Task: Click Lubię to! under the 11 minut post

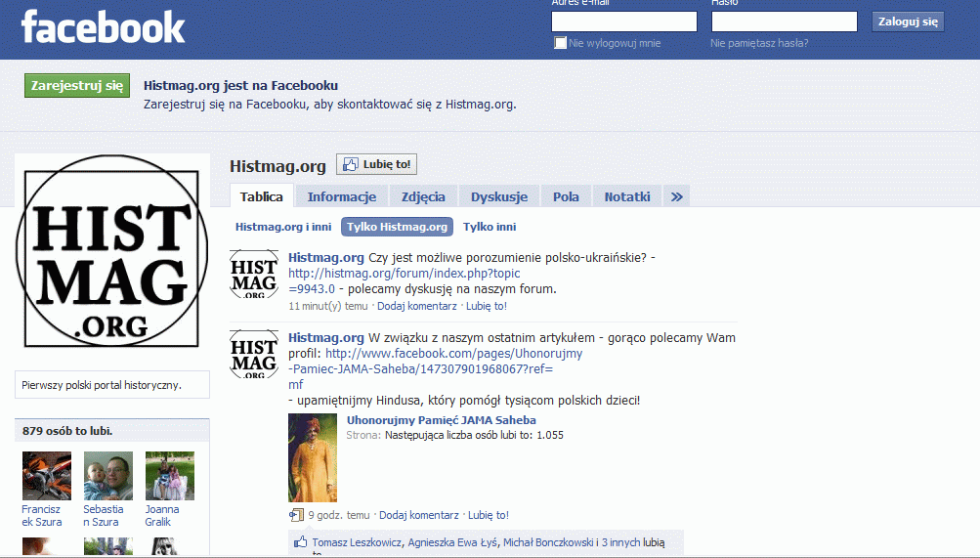Action: pyautogui.click(x=487, y=306)
